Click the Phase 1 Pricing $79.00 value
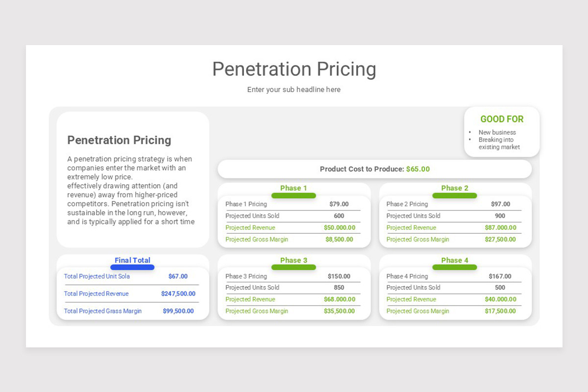This screenshot has height=392, width=588. [x=339, y=204]
